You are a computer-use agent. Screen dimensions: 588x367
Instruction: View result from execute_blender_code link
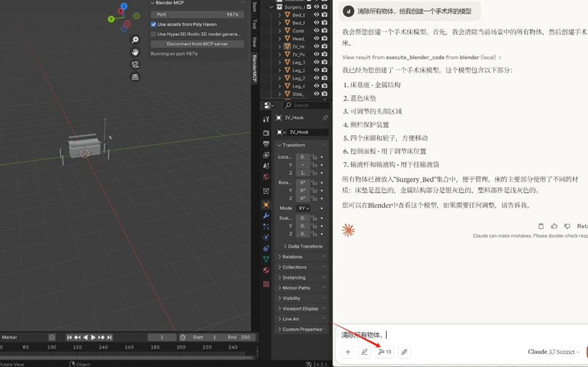(421, 57)
